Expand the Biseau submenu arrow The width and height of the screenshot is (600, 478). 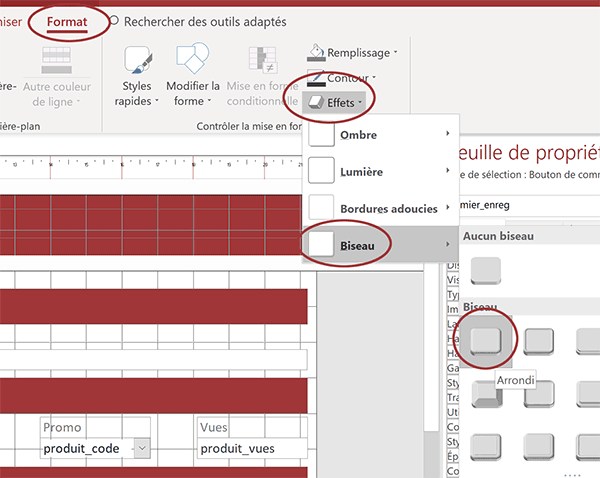pos(448,244)
